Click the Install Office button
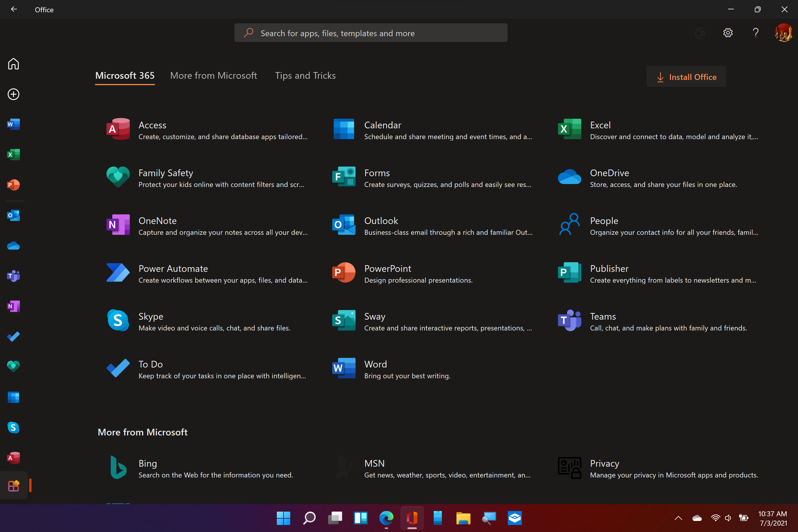Image resolution: width=798 pixels, height=532 pixels. coord(686,77)
